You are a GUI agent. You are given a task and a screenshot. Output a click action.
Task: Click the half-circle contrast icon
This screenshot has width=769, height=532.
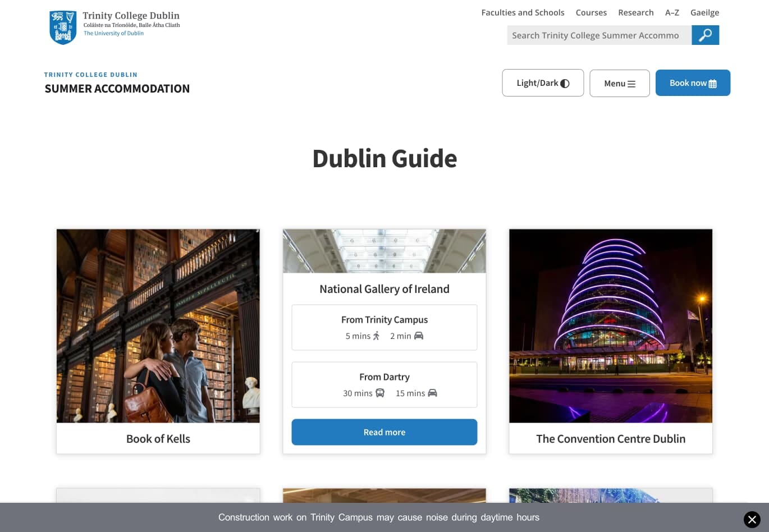coord(565,84)
